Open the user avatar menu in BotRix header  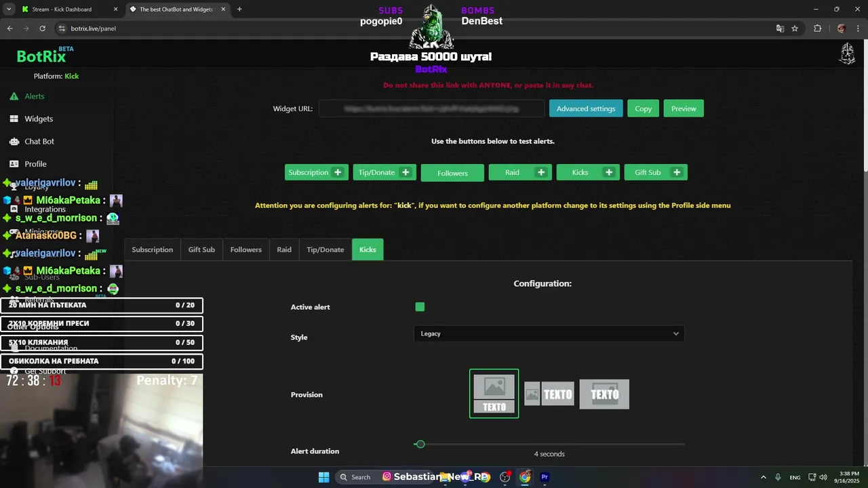pos(847,54)
